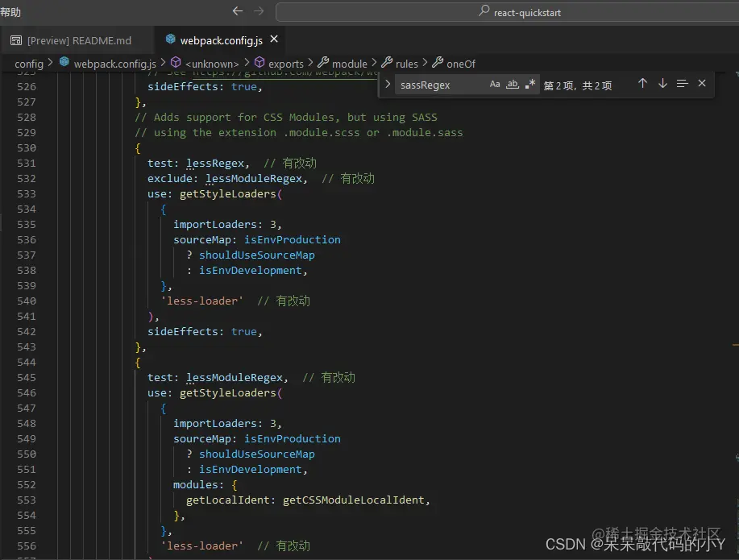The height and width of the screenshot is (560, 739).
Task: Click webpack icon in the breadcrumb bar
Action: pos(64,62)
